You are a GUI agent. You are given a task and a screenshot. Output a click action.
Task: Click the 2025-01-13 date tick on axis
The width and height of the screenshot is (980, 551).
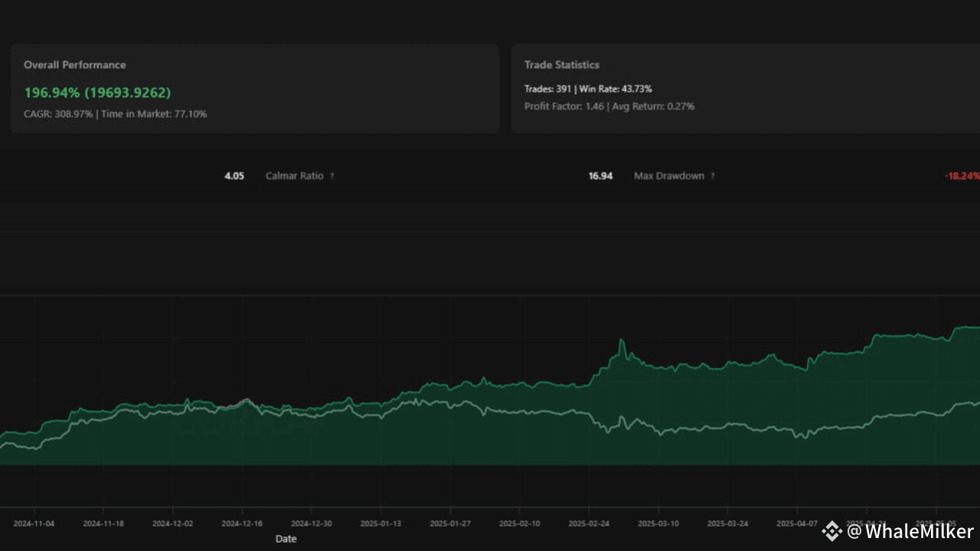[x=381, y=523]
